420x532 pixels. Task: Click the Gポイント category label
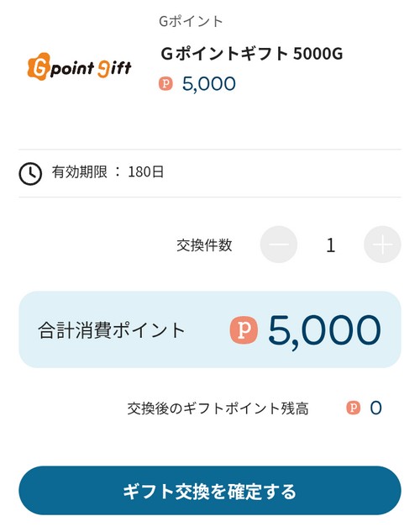191,21
